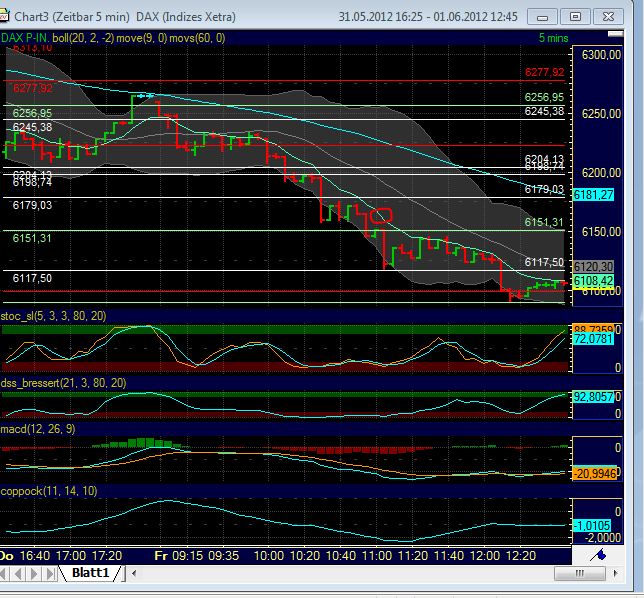Click the orange -20,9946 MACD value

point(594,474)
